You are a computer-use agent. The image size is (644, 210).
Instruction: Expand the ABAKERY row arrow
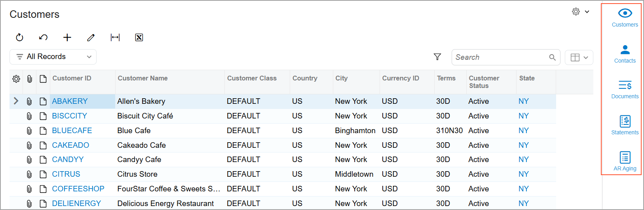[16, 101]
